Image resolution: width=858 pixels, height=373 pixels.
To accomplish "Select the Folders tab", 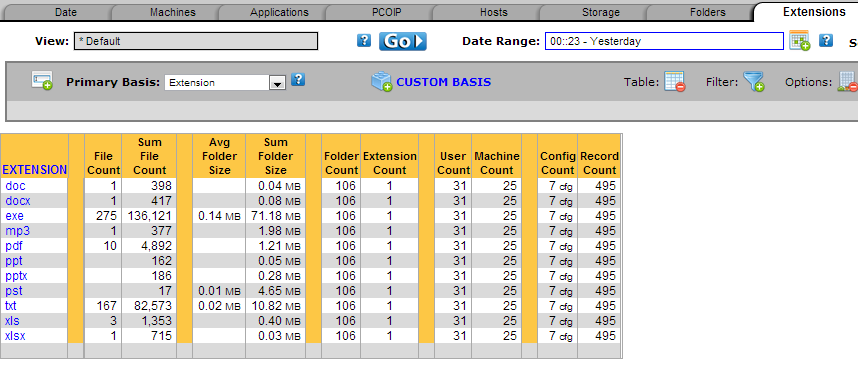I will 708,12.
